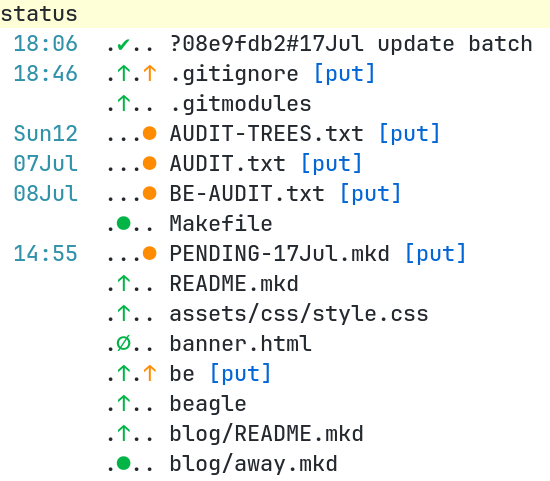Click the orange dot beside AUDIT.txt
Screen dimensions: 550x481
pos(150,163)
